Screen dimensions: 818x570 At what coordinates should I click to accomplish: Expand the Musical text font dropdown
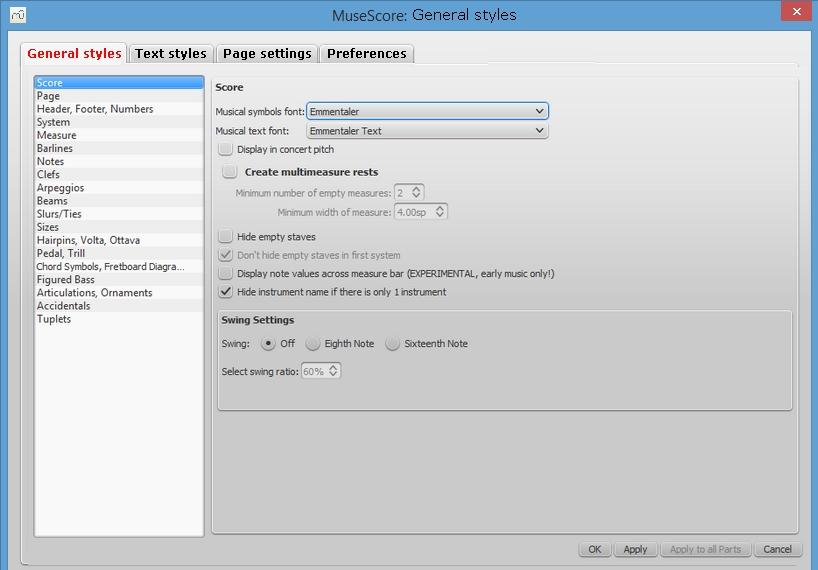tap(427, 130)
